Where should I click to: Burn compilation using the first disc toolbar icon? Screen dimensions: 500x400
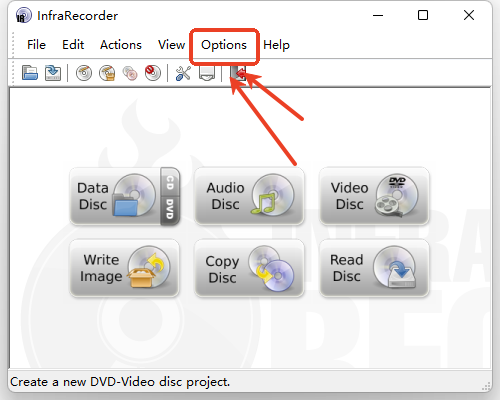(84, 73)
